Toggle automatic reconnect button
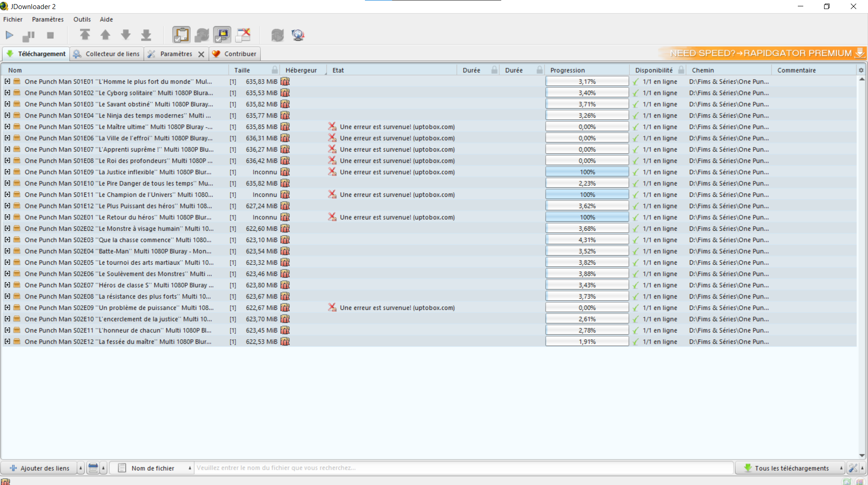 point(202,35)
